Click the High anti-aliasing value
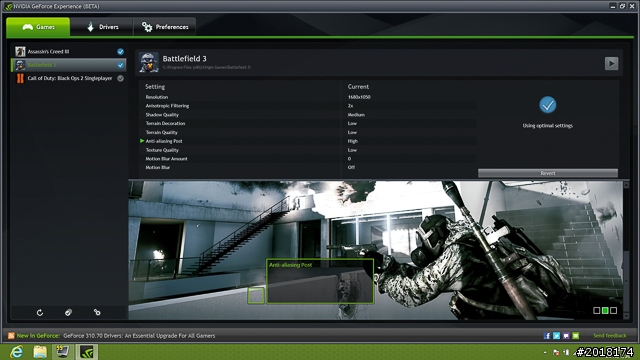 point(353,141)
